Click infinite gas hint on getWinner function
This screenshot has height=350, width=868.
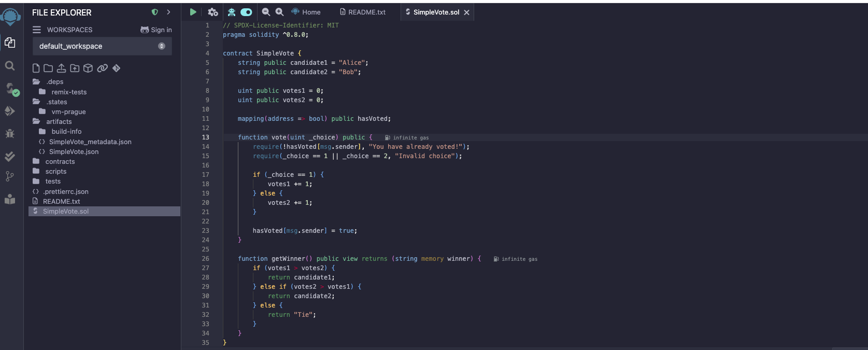(516, 259)
